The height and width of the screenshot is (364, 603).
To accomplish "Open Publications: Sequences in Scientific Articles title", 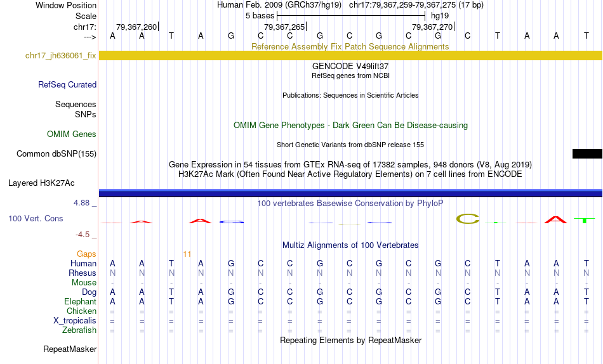I will [x=350, y=95].
